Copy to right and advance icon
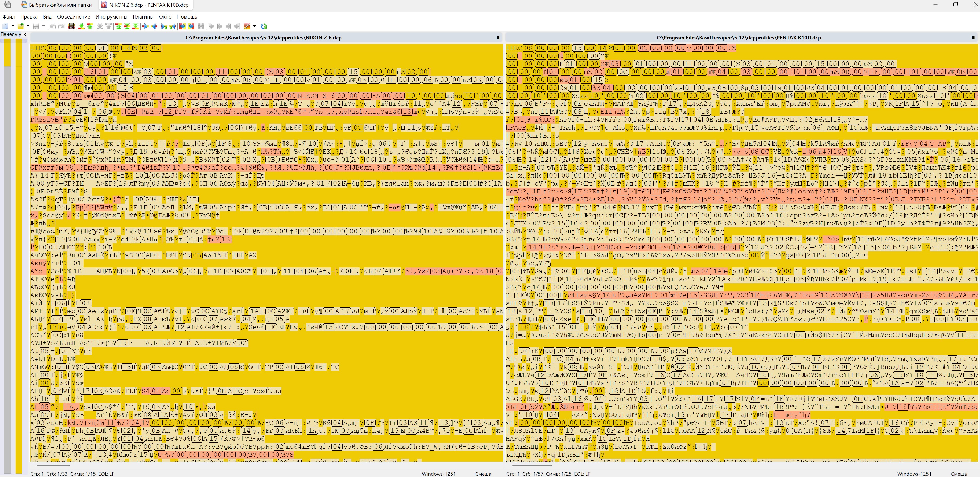This screenshot has width=980, height=477. (x=164, y=26)
